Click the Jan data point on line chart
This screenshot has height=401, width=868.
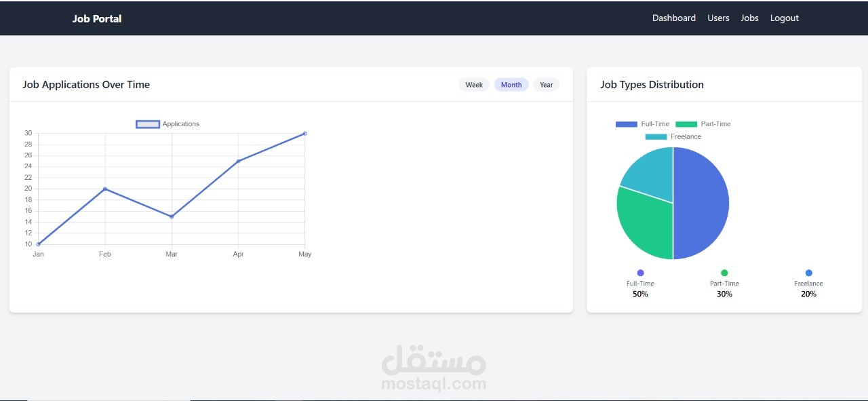[38, 244]
